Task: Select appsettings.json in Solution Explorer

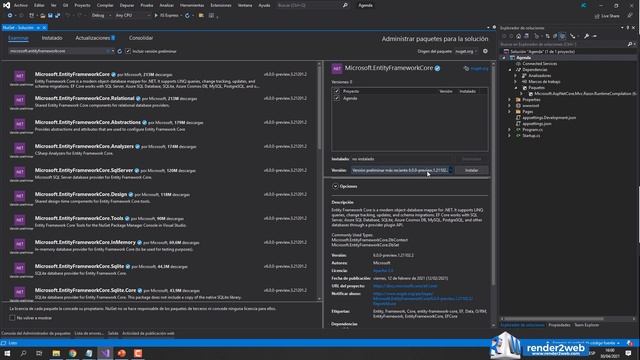Action: click(x=537, y=124)
